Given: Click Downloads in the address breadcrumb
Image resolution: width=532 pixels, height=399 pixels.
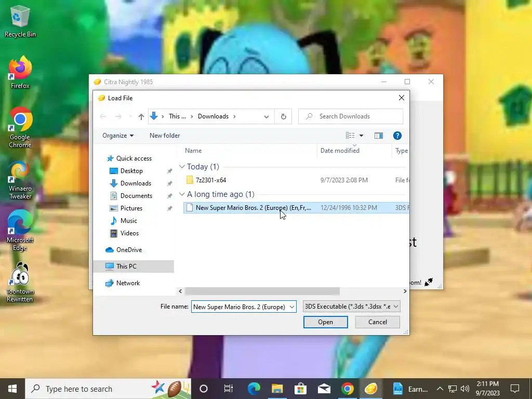Looking at the screenshot, I should click(x=213, y=116).
